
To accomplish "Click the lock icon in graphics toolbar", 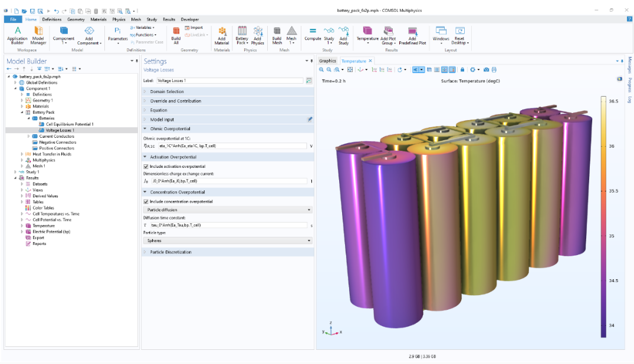I will [462, 70].
